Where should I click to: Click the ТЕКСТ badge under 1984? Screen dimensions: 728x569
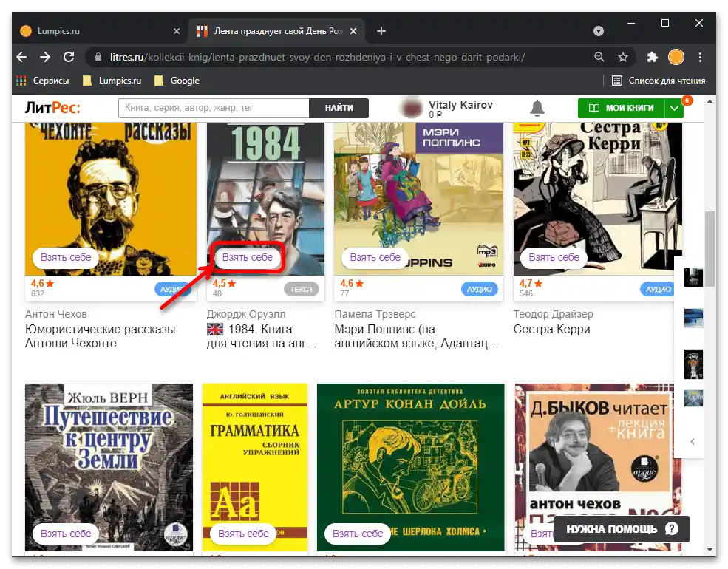point(302,289)
